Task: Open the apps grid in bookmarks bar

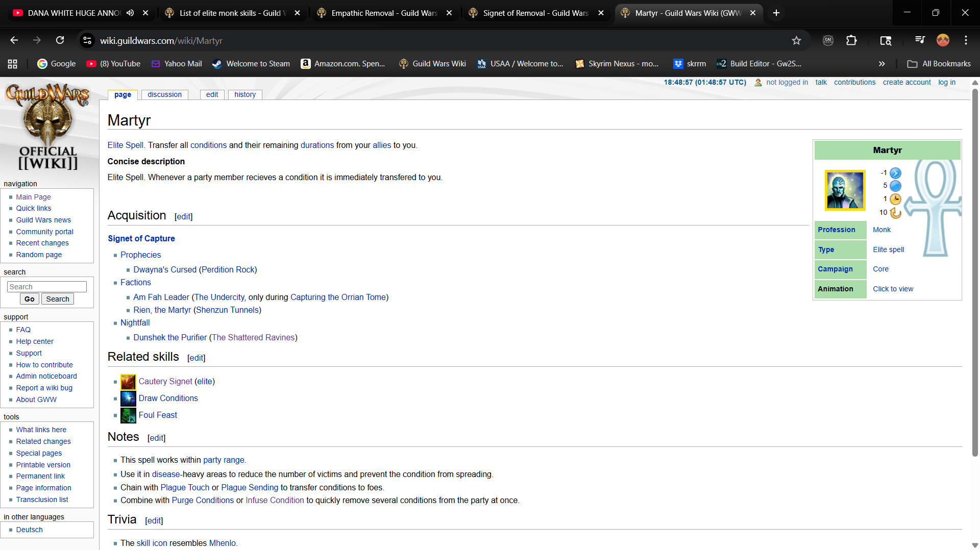Action: tap(13, 64)
